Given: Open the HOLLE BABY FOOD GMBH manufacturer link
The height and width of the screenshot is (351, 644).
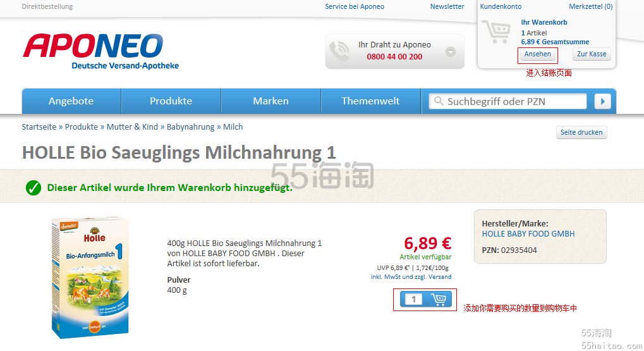Looking at the screenshot, I should coord(528,234).
